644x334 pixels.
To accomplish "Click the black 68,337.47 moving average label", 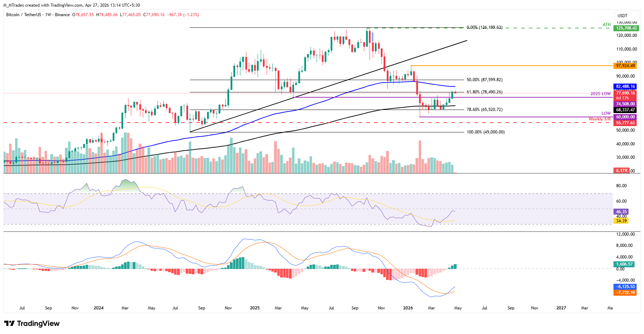I will (x=625, y=110).
